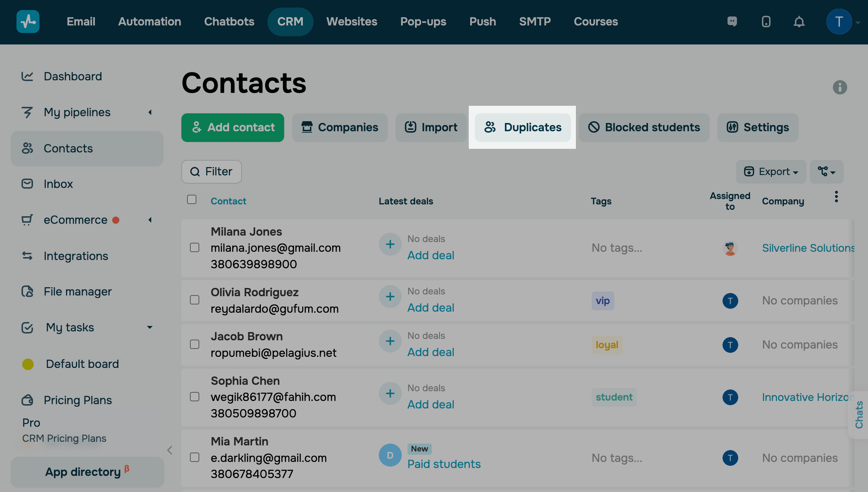
Task: Check Sophia Chen's contact checkbox
Action: [x=195, y=397]
